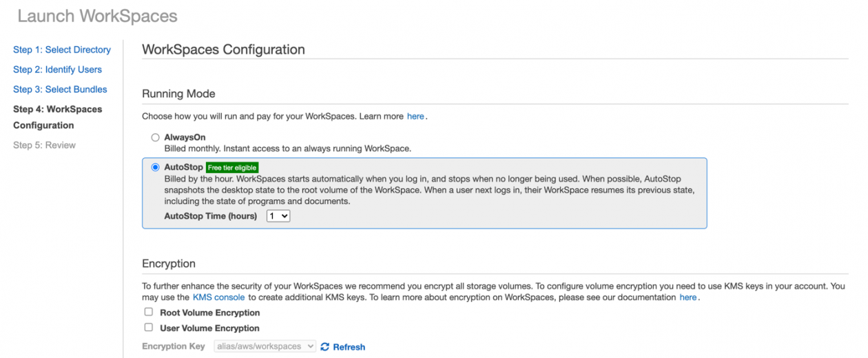868x358 pixels.
Task: Click the Refresh circular arrows icon
Action: tap(325, 347)
